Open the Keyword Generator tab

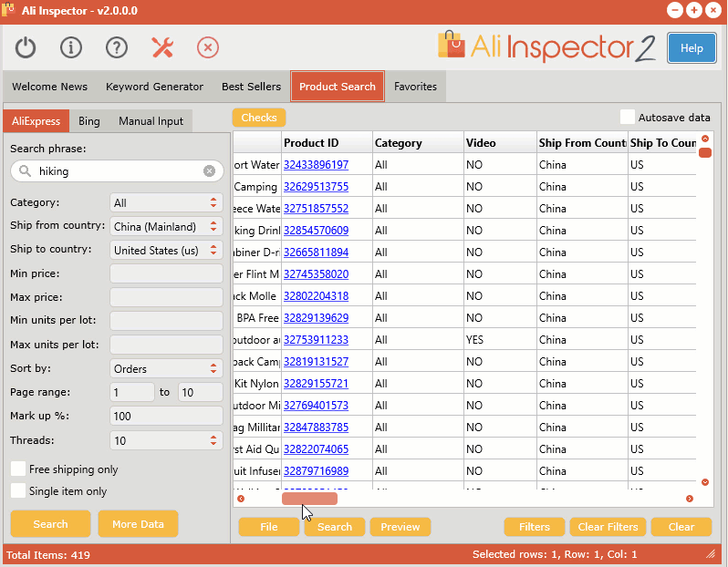[x=154, y=87]
